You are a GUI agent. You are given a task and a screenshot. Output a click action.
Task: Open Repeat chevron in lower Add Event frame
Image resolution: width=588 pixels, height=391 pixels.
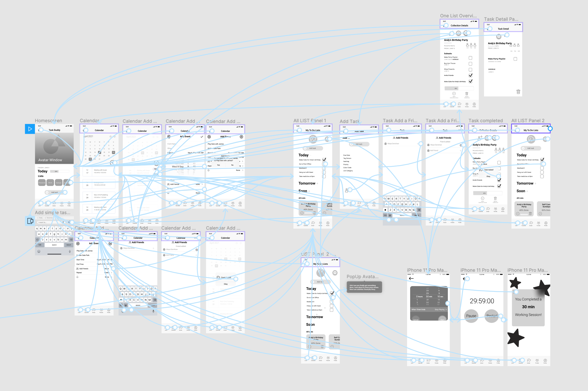pyautogui.click(x=111, y=273)
